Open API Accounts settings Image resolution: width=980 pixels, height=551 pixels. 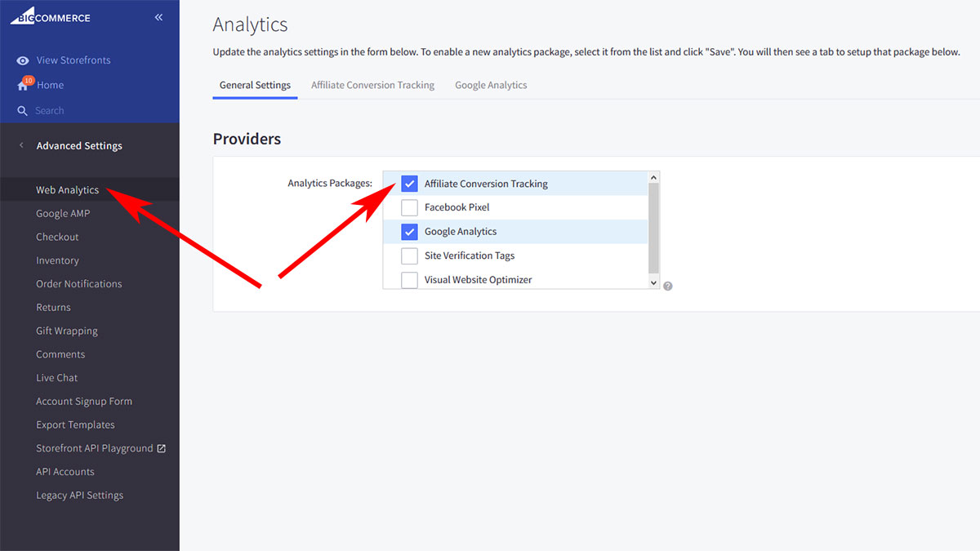click(65, 472)
